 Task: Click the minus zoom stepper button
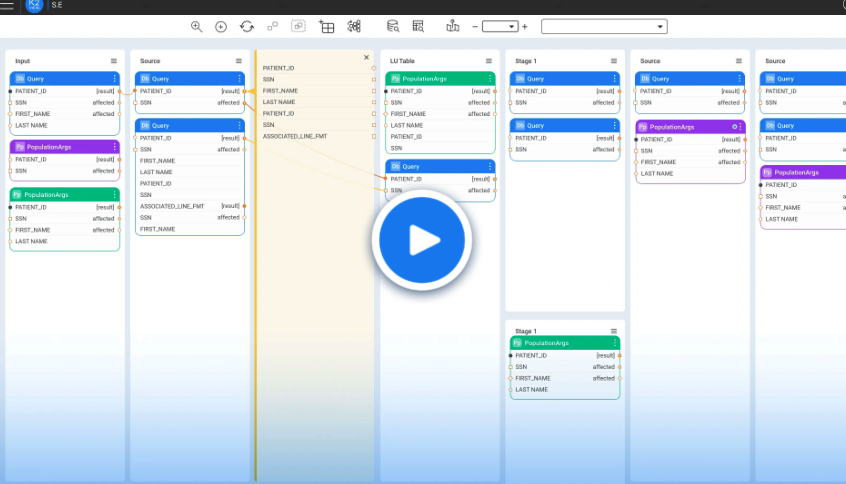[x=475, y=27]
